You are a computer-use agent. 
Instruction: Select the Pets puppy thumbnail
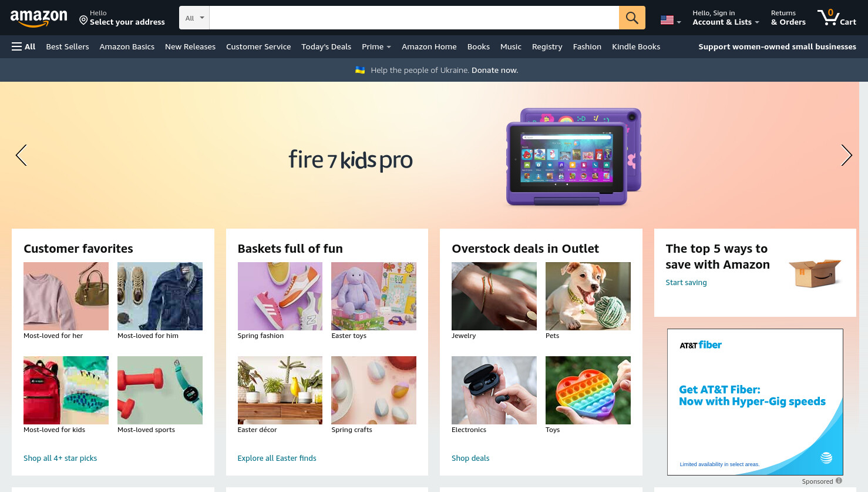point(588,296)
